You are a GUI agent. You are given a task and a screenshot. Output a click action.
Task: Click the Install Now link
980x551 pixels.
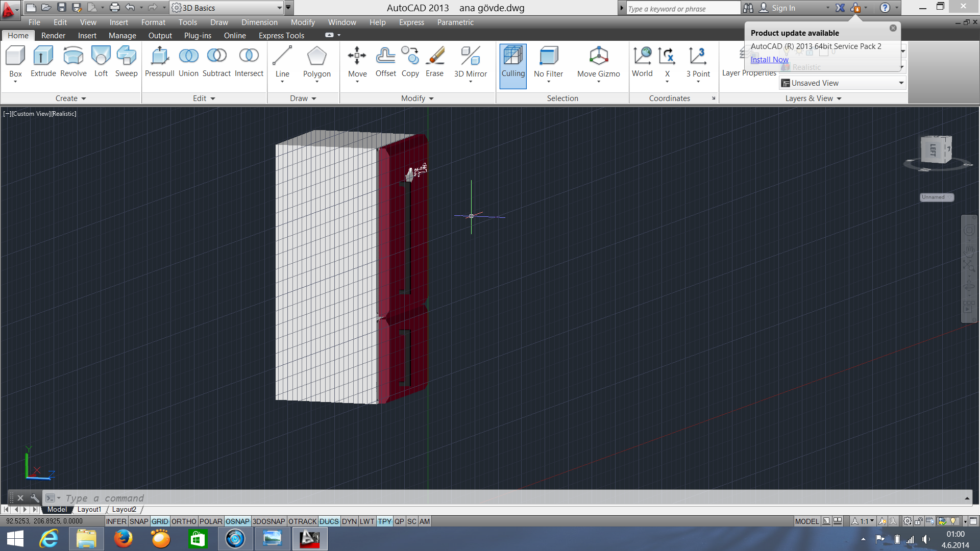pos(769,60)
